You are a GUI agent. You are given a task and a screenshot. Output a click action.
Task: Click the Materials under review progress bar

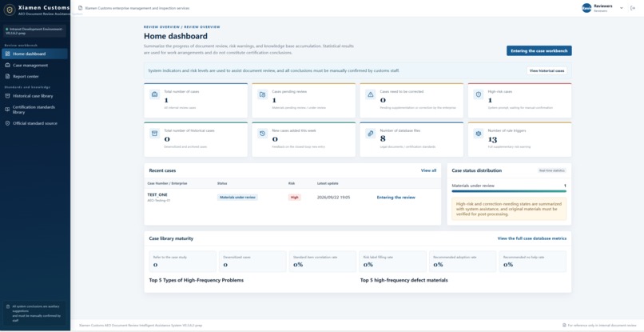point(509,191)
